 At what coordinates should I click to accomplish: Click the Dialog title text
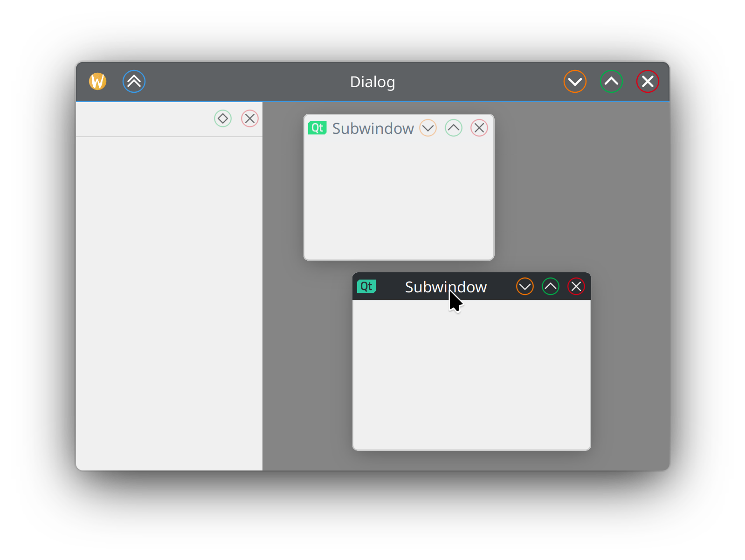click(x=372, y=82)
